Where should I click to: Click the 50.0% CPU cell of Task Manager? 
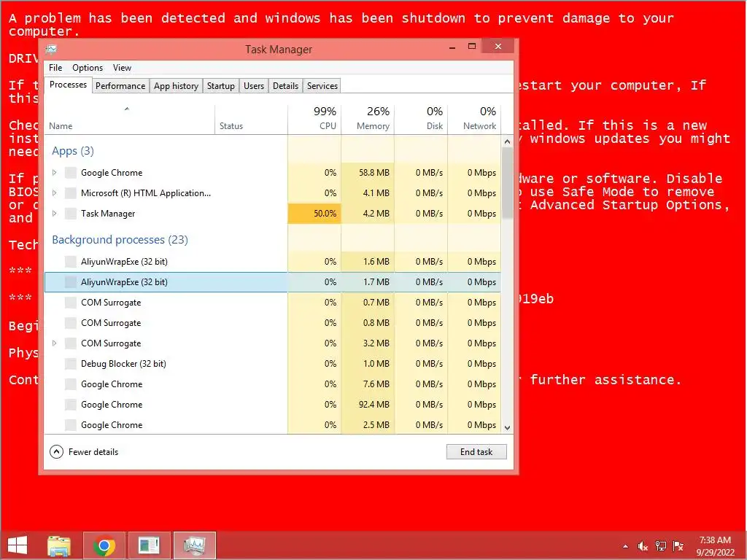[314, 214]
